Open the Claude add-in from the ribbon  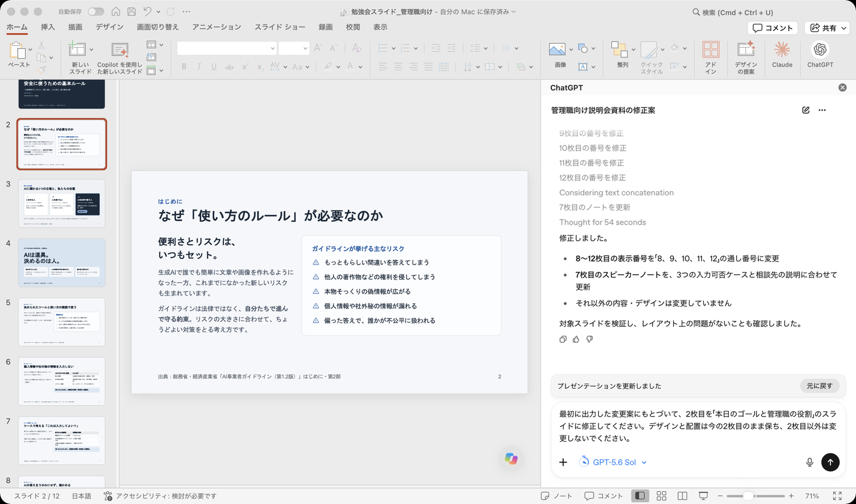(782, 54)
